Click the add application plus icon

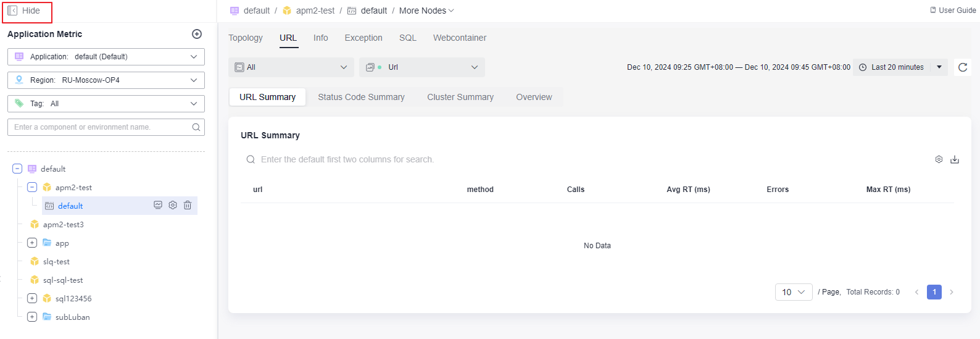(x=197, y=34)
